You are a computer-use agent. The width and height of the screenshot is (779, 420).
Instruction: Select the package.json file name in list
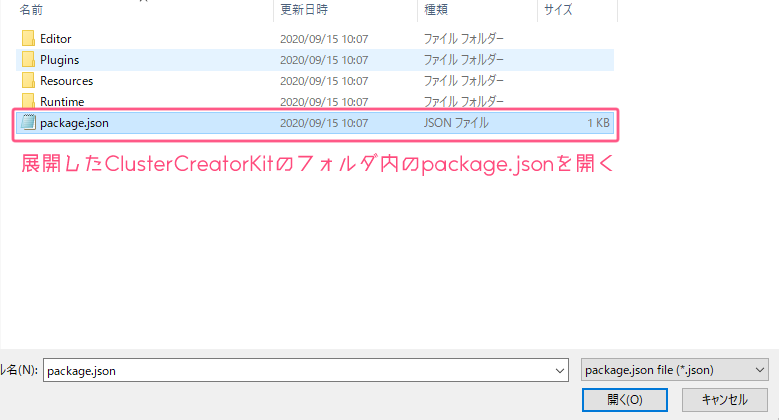pos(74,124)
